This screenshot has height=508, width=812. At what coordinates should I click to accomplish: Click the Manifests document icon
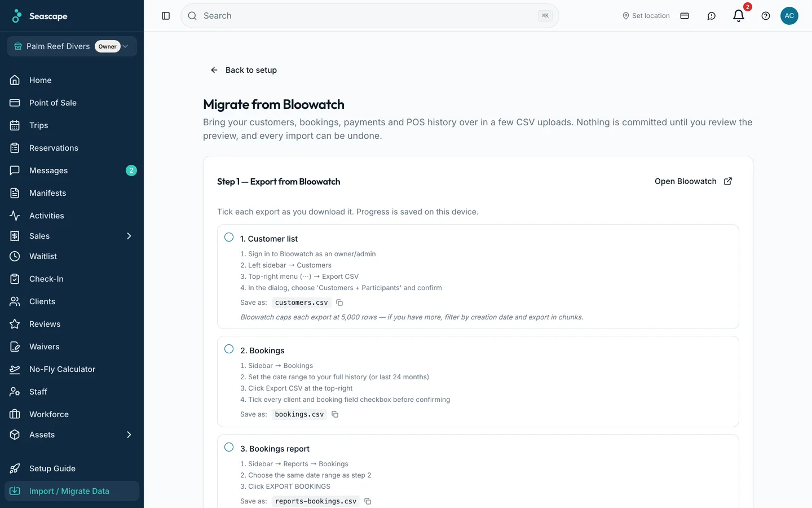15,193
